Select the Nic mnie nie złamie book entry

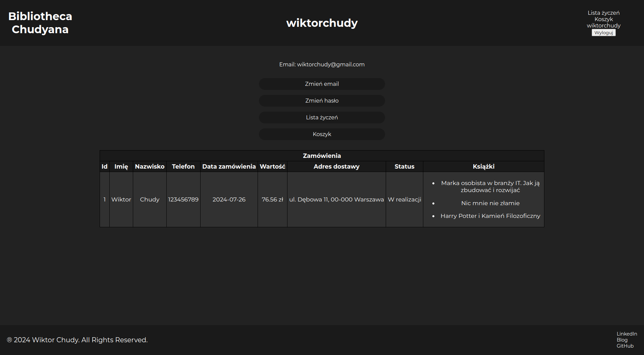490,203
